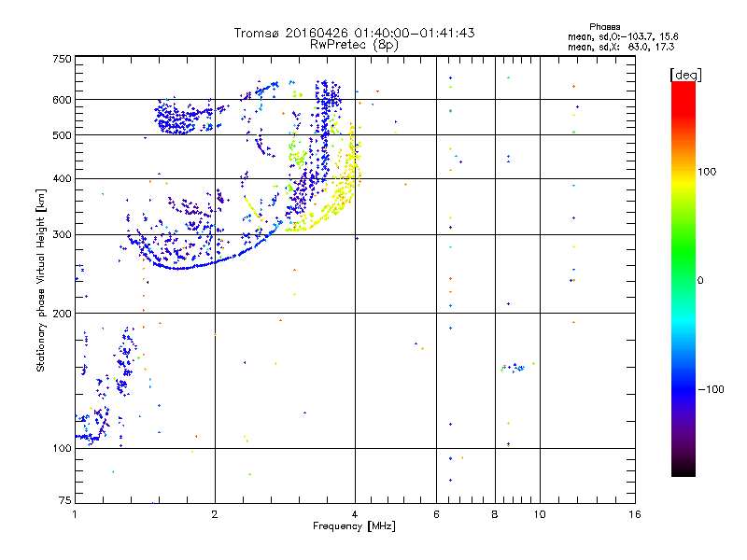Click the black bottom of the colorbar
This screenshot has width=747, height=560.
(684, 469)
